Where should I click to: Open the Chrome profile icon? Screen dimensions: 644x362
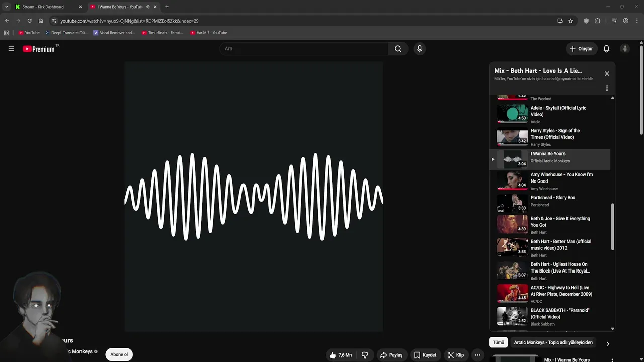coord(625,21)
